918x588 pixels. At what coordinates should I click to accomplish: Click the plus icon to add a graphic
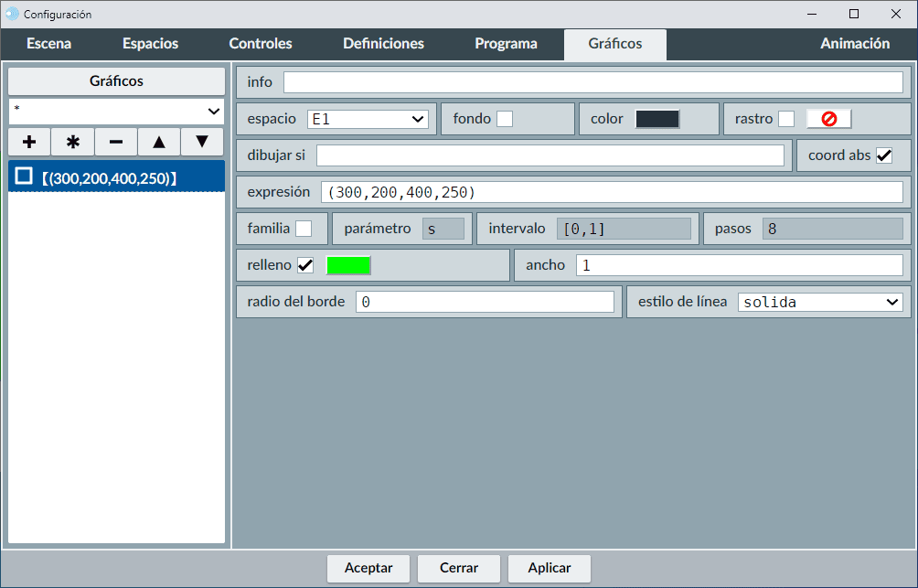(x=29, y=143)
